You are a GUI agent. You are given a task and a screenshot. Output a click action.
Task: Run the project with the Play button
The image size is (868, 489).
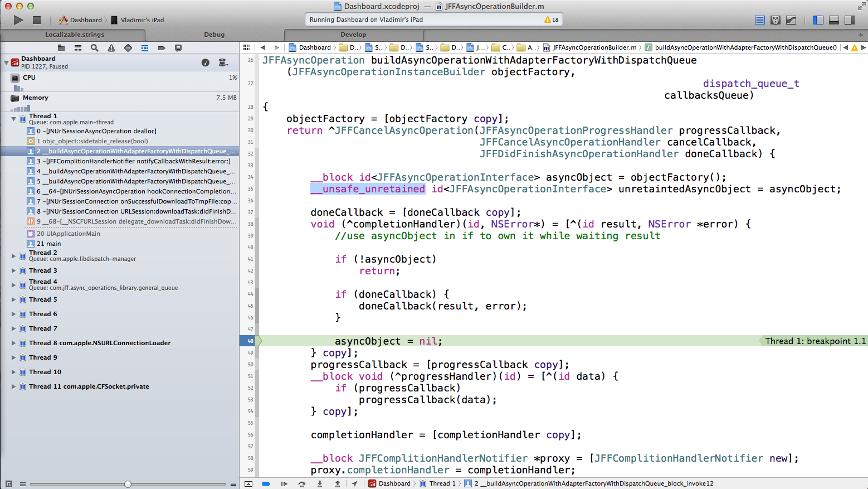point(18,20)
